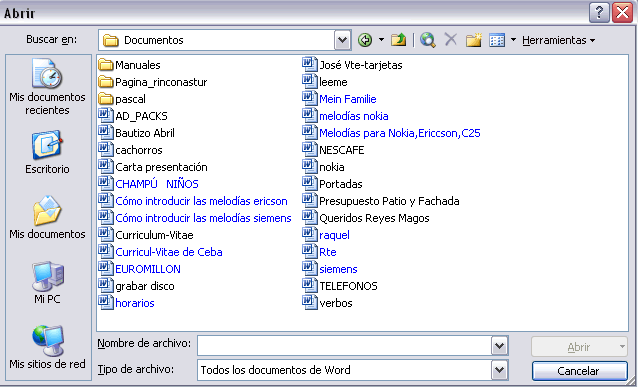Select Curriculum-Vitae file
The width and height of the screenshot is (638, 387).
[146, 235]
